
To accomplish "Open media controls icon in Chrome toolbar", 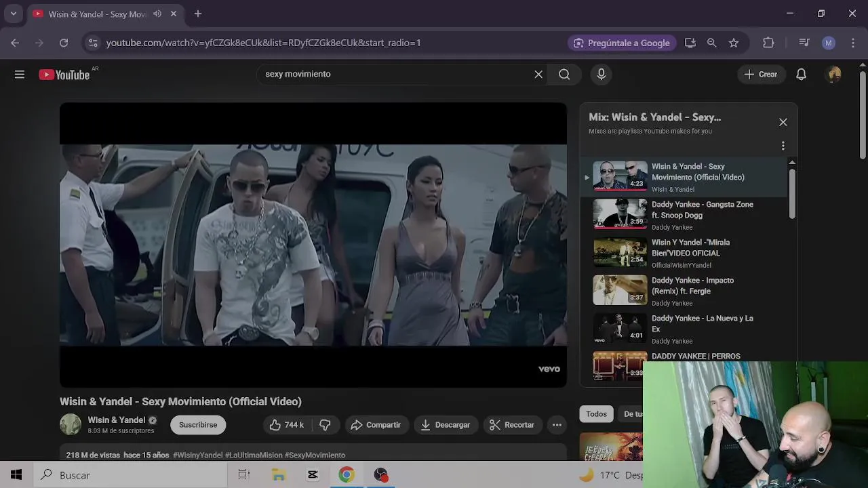I will 804,43.
